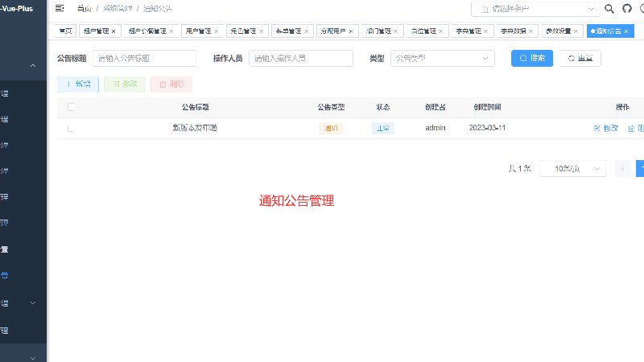Image resolution: width=644 pixels, height=362 pixels.
Task: Close the 部门管理 tab via its ×
Action: click(396, 31)
